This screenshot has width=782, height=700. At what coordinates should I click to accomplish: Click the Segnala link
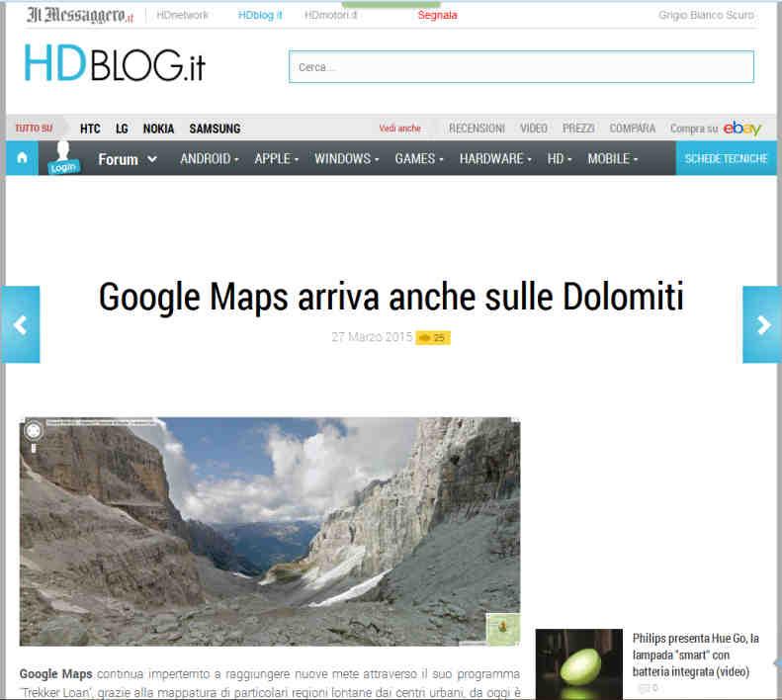click(x=437, y=15)
